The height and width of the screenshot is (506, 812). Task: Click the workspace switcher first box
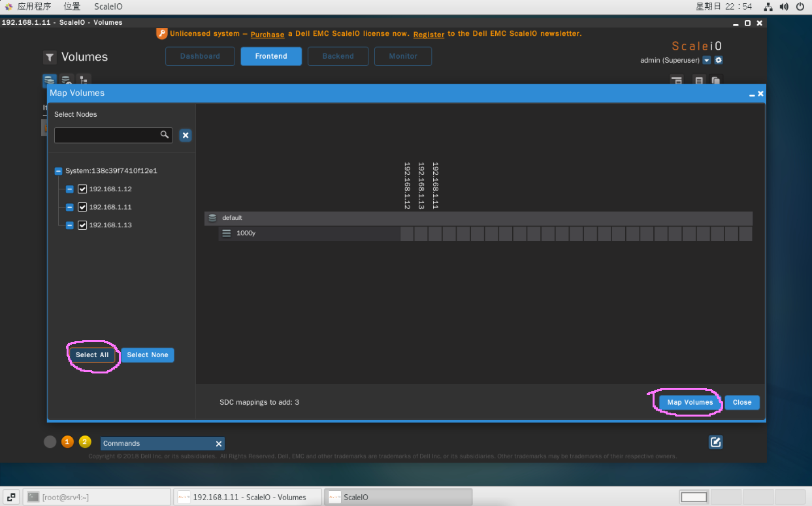tap(694, 497)
